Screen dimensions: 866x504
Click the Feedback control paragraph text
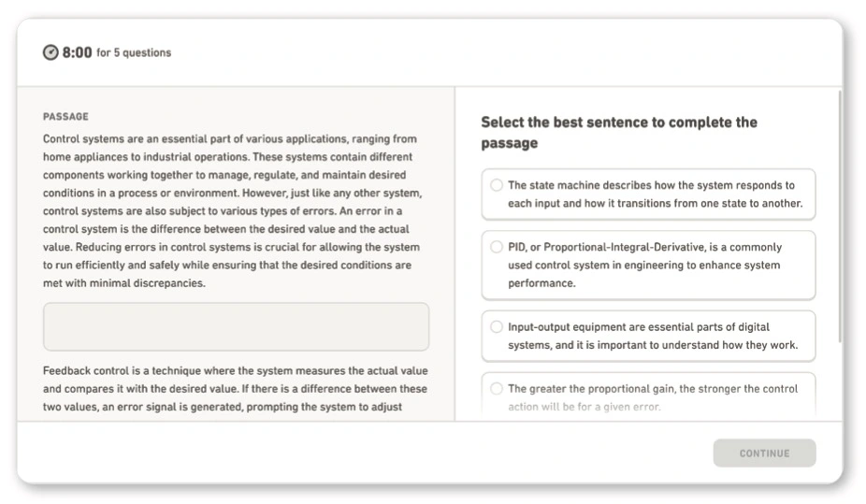coord(234,389)
